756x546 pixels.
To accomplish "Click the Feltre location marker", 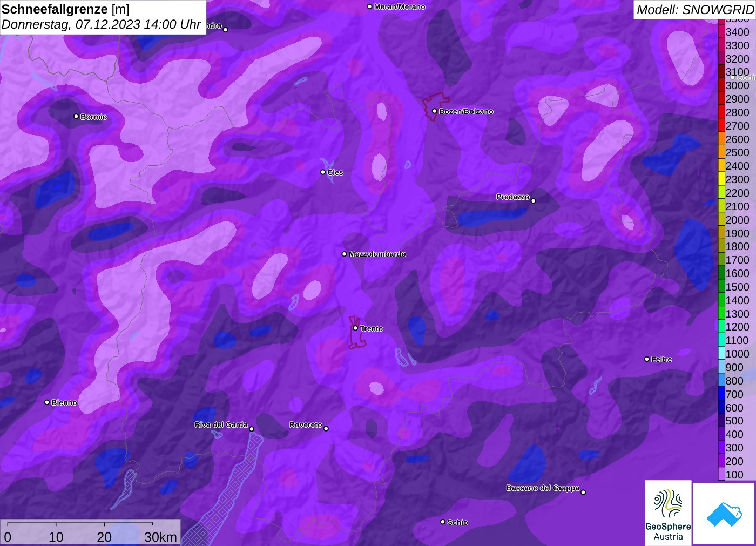I will point(647,359).
